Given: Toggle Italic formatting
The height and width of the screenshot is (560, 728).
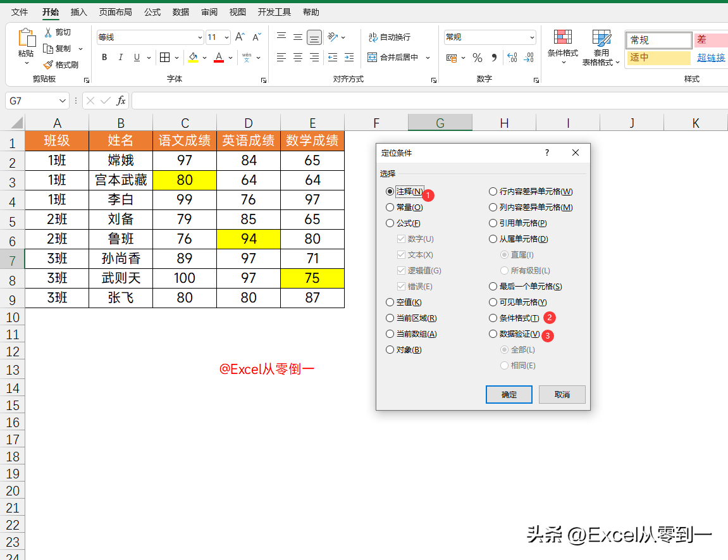Looking at the screenshot, I should (121, 57).
